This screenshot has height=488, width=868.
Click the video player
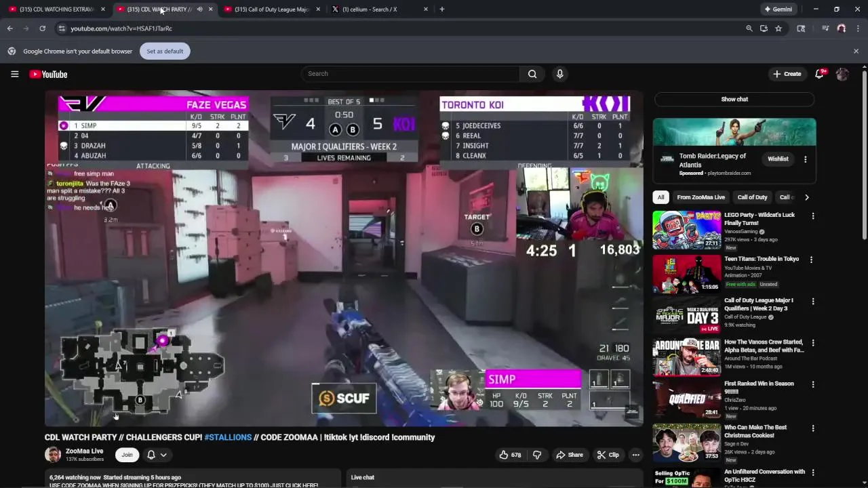coord(344,258)
